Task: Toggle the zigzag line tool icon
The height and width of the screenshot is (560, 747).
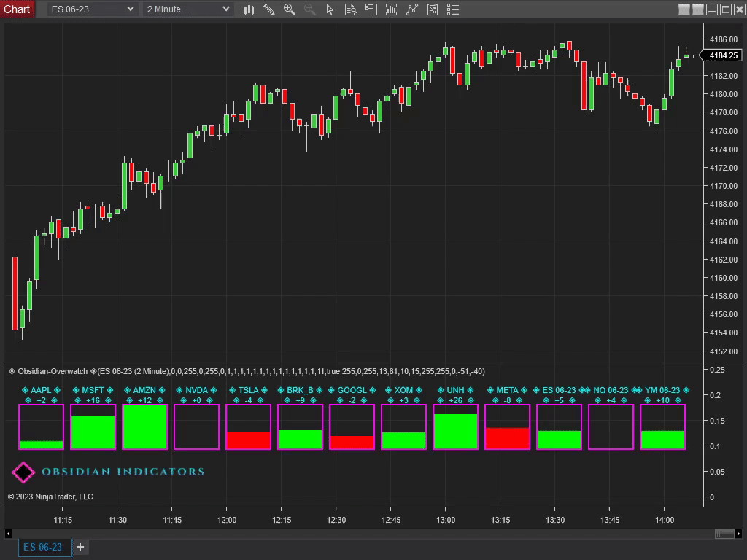Action: tap(412, 9)
